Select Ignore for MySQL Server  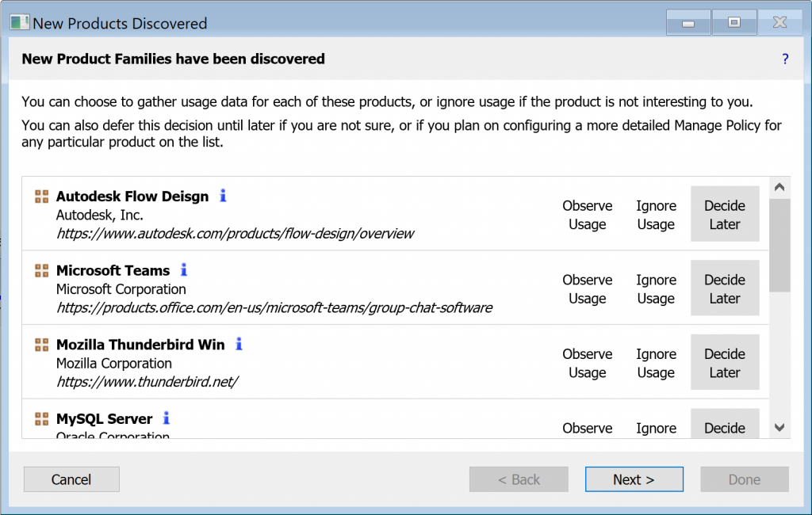tap(656, 429)
